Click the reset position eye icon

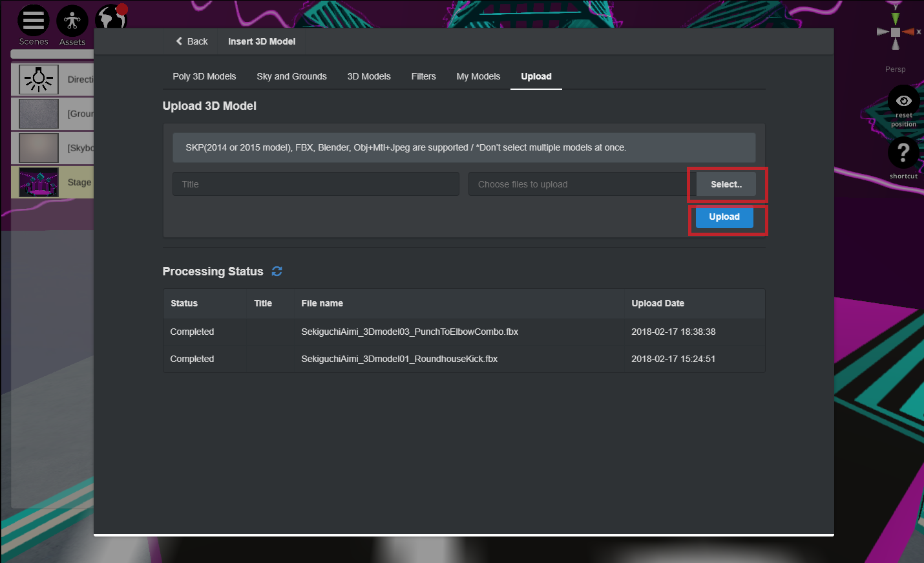(903, 101)
